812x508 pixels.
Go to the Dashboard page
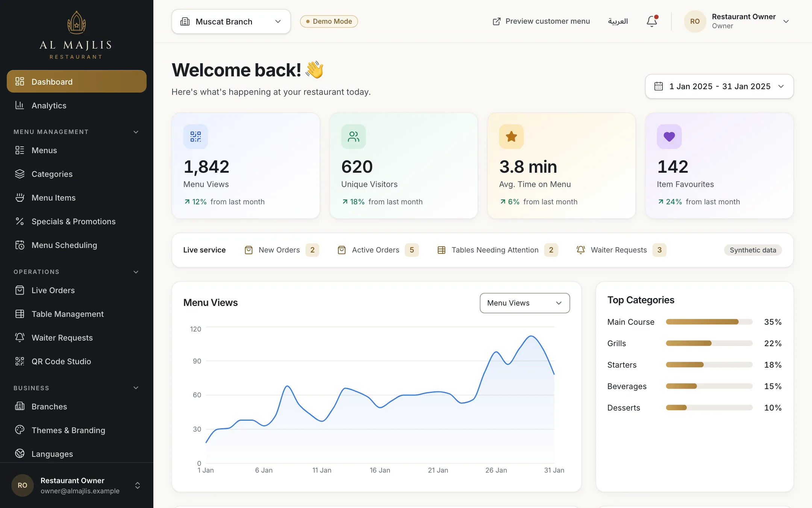coord(77,81)
